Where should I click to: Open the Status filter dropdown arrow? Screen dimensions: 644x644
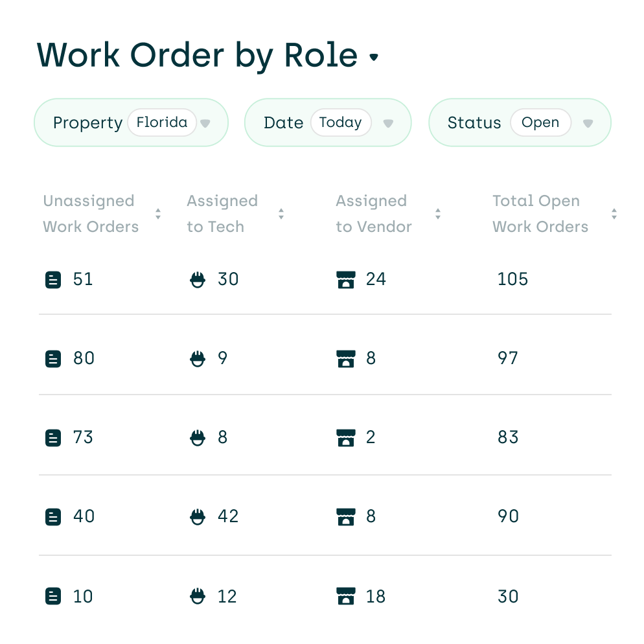pos(588,122)
